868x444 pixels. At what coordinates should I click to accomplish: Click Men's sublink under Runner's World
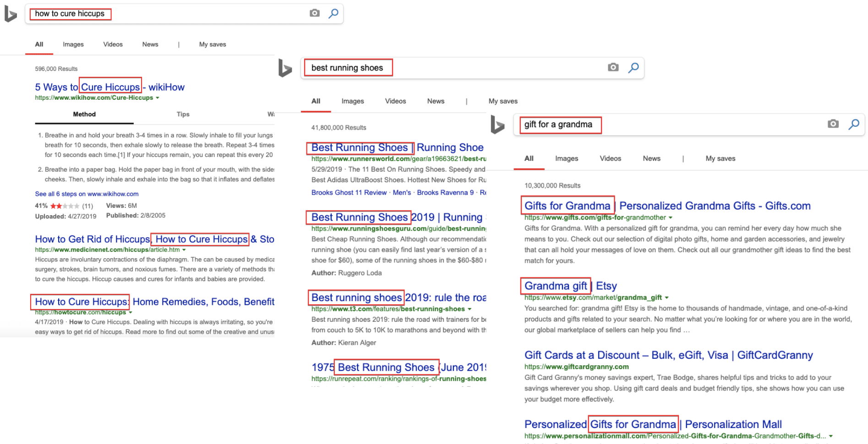tap(402, 193)
